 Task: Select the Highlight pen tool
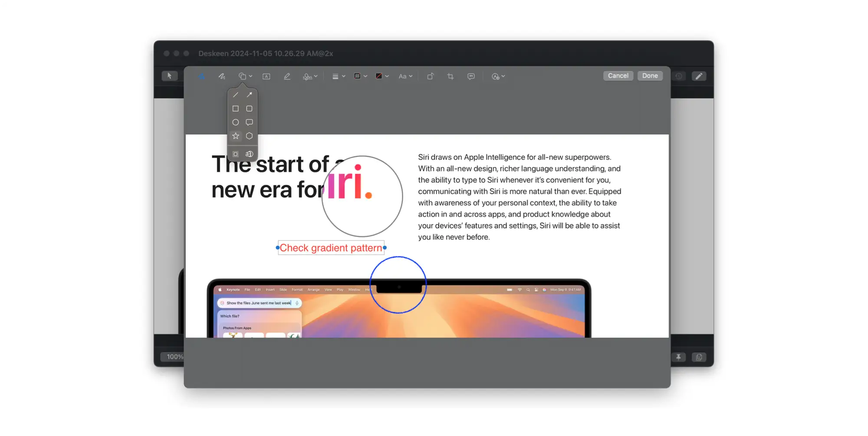[x=287, y=76]
